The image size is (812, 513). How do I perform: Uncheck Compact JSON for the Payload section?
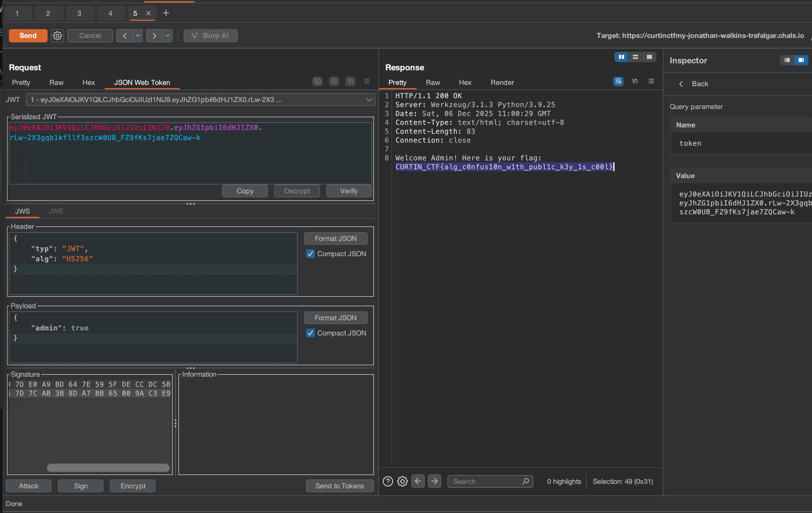[x=310, y=333]
